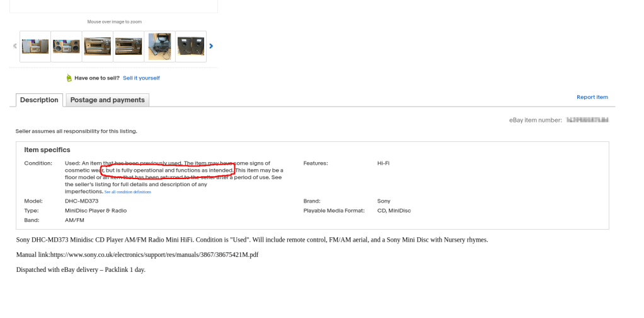Click the green price tag icon
The height and width of the screenshot is (318, 644).
[69, 78]
